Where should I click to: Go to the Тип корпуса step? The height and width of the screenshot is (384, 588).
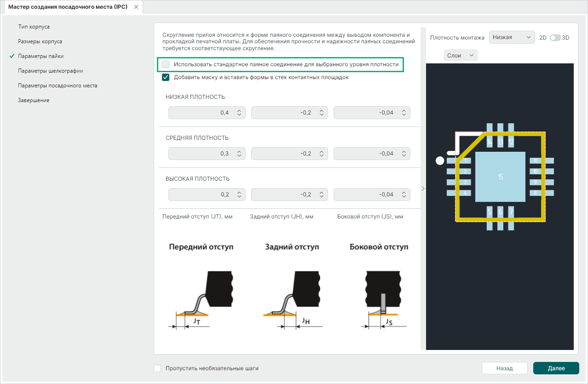34,27
